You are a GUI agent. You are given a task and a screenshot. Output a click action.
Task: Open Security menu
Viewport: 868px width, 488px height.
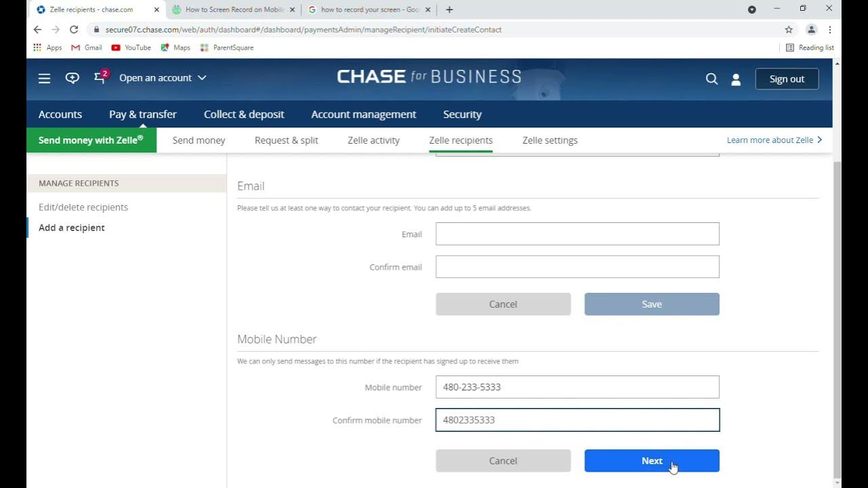click(x=462, y=115)
